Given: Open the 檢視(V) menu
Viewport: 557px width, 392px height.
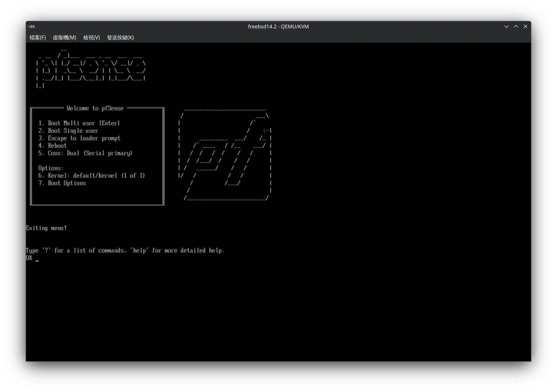Looking at the screenshot, I should click(92, 38).
